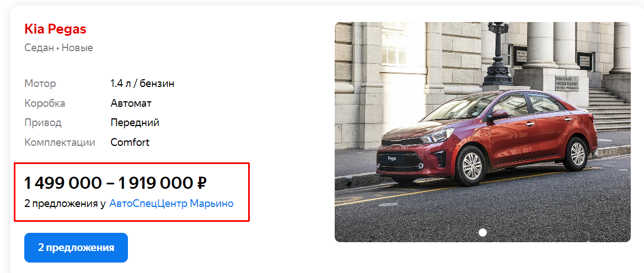Click the Коробка label
Image resolution: width=644 pixels, height=273 pixels.
tap(45, 103)
